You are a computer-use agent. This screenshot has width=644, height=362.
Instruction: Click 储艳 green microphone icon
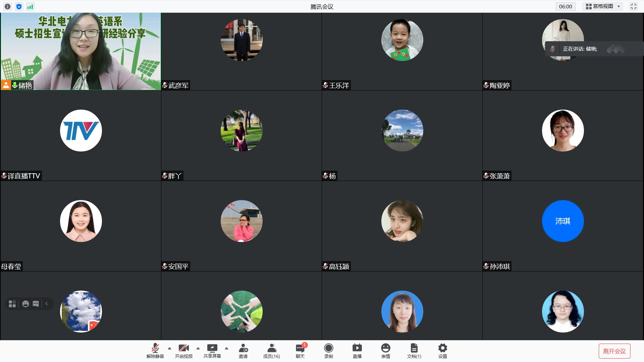click(15, 85)
